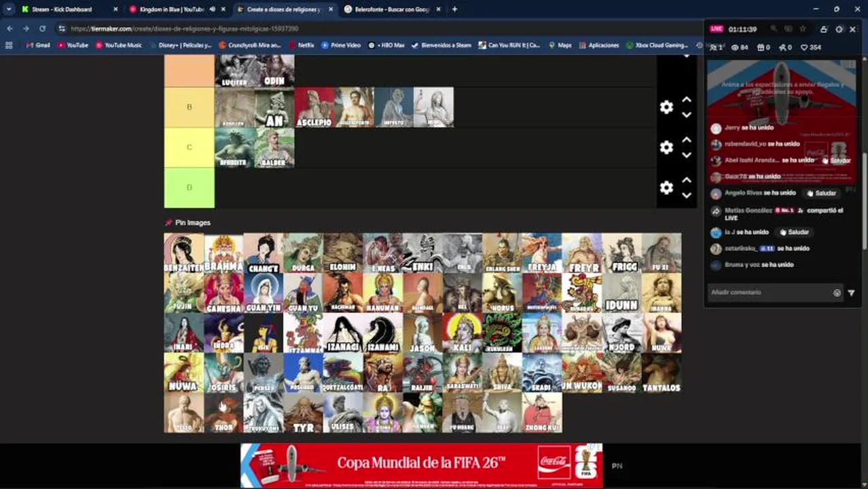868x489 pixels.
Task: Pick the Izanagi image from the pool
Action: coord(343,333)
